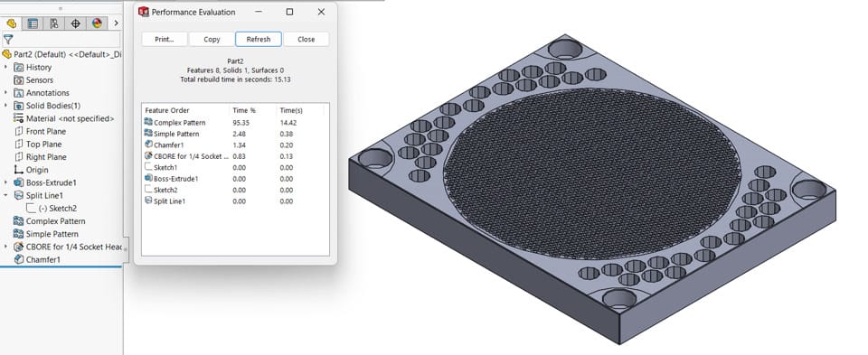
Task: Collapse the Split Line1 feature
Action: 6,195
